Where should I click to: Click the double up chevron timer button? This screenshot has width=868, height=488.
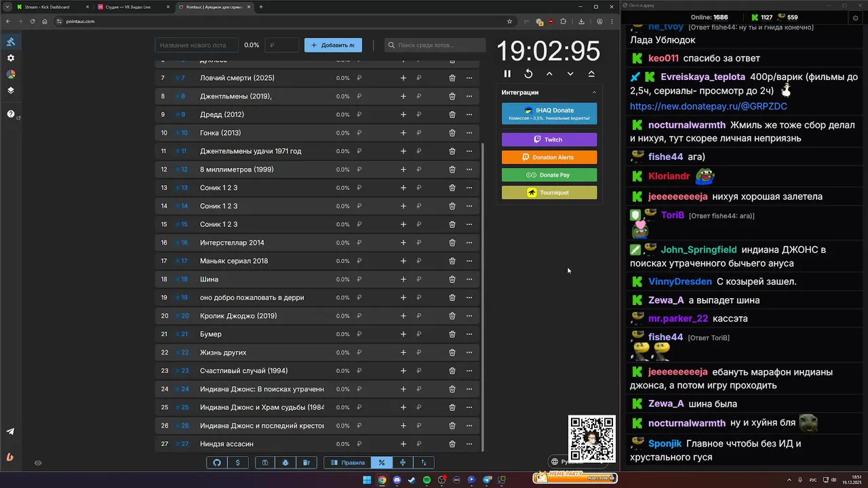(x=591, y=74)
